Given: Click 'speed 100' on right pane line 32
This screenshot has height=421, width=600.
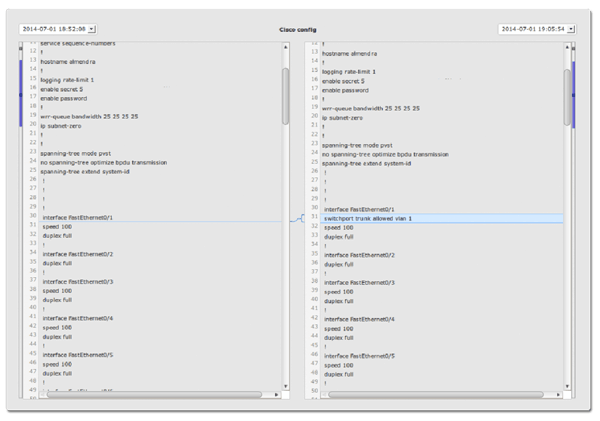Looking at the screenshot, I should (x=339, y=228).
